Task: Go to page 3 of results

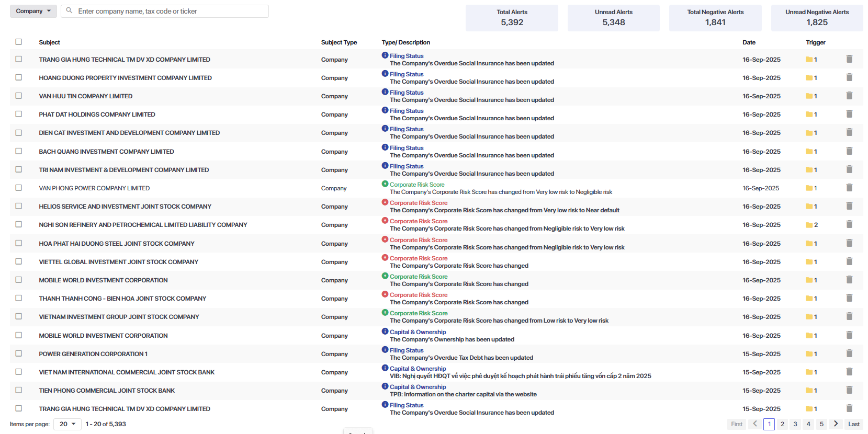Action: 795,424
